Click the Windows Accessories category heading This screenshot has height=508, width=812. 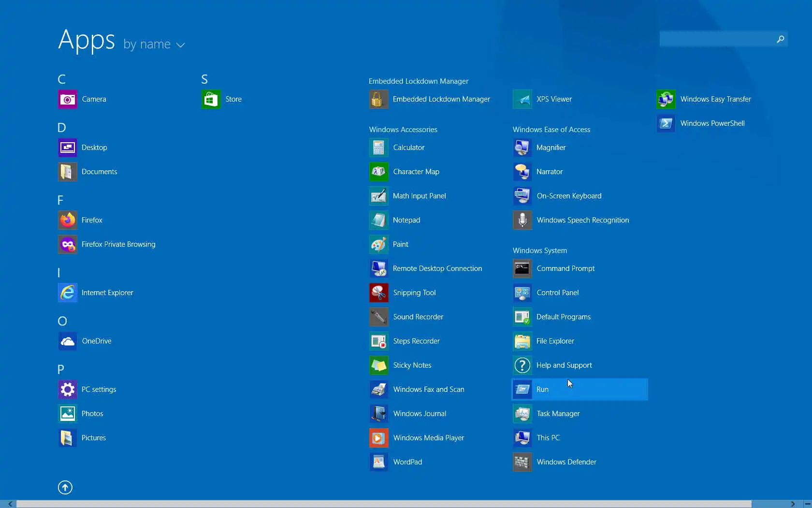pos(403,130)
